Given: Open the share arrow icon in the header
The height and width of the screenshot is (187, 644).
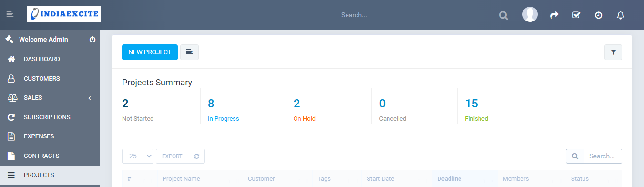Looking at the screenshot, I should [x=554, y=15].
